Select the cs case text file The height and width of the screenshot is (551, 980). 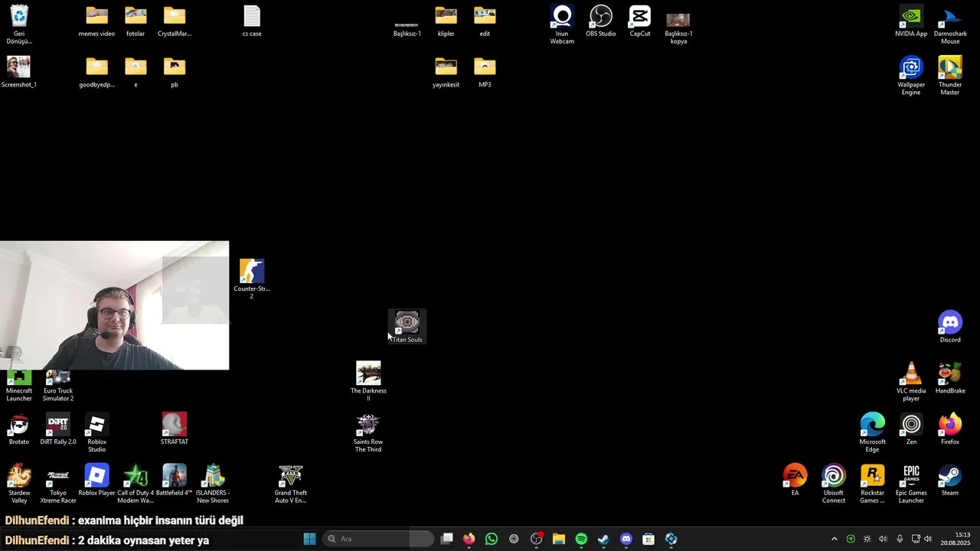[252, 21]
